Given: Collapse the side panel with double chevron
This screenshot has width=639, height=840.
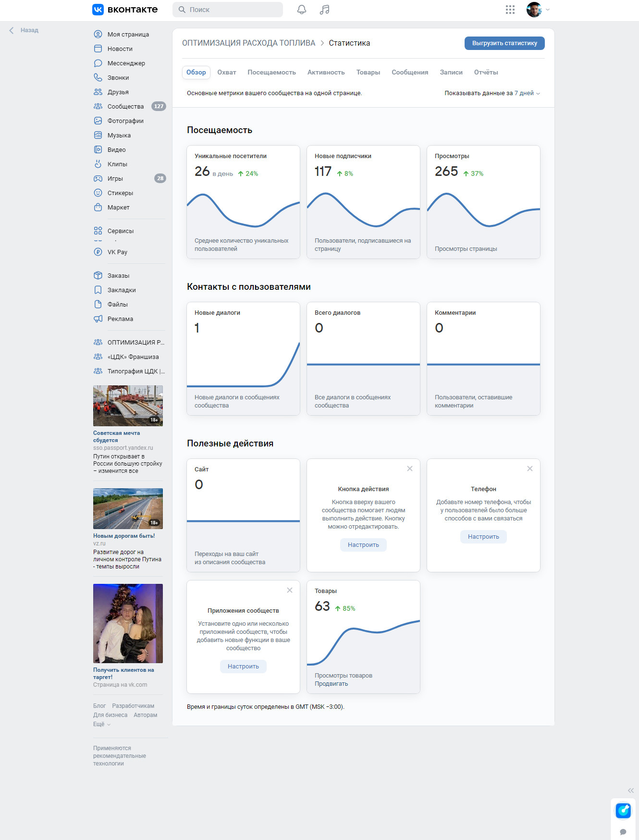Looking at the screenshot, I should pyautogui.click(x=631, y=791).
